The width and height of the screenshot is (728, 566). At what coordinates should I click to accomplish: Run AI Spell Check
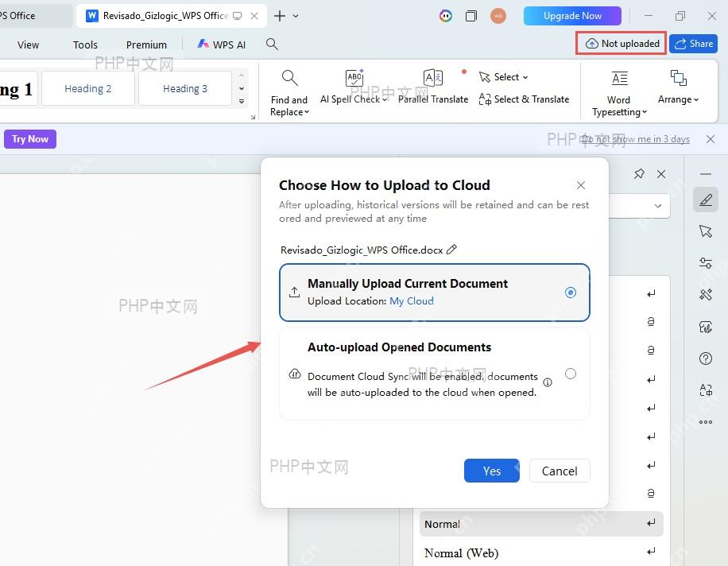(354, 87)
